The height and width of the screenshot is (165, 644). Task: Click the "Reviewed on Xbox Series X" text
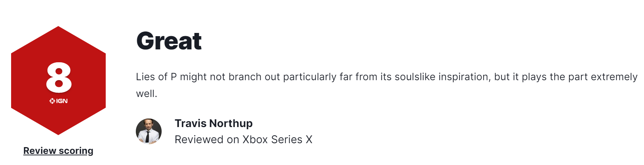coord(243,140)
